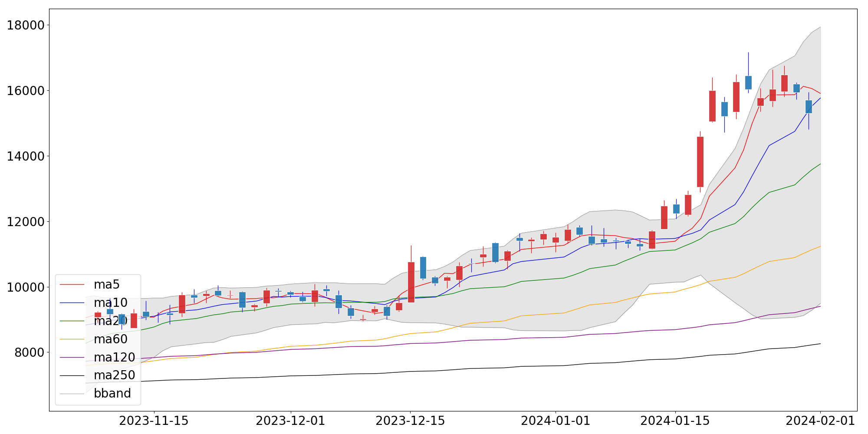Click the 2024-01-15 x-axis date label
This screenshot has width=868, height=434.
(x=675, y=421)
